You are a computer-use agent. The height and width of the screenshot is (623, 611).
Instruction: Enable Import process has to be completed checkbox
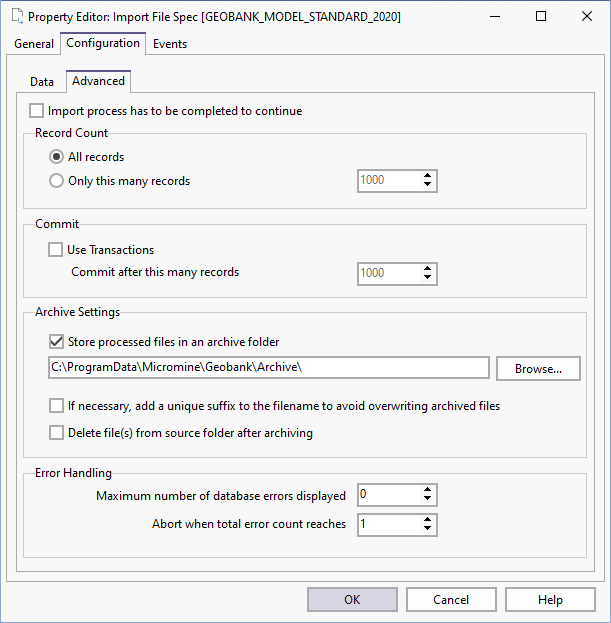(x=37, y=111)
